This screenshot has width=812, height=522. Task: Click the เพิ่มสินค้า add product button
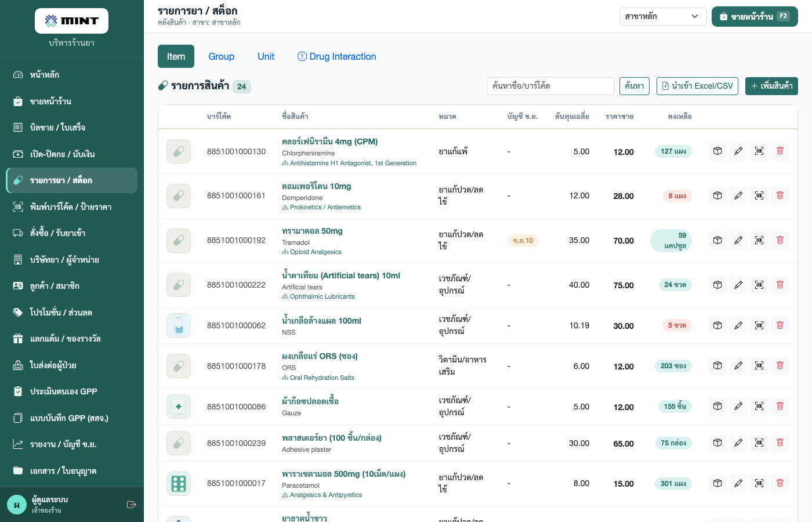(771, 86)
